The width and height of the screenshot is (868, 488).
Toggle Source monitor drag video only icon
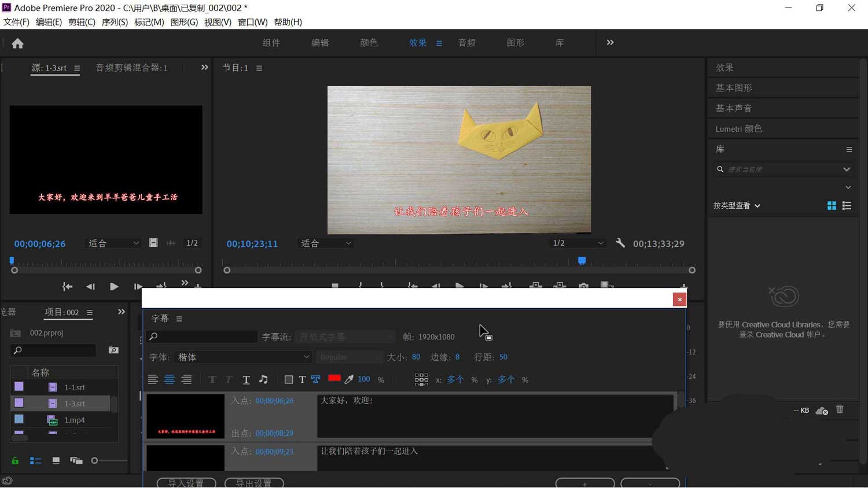[153, 243]
